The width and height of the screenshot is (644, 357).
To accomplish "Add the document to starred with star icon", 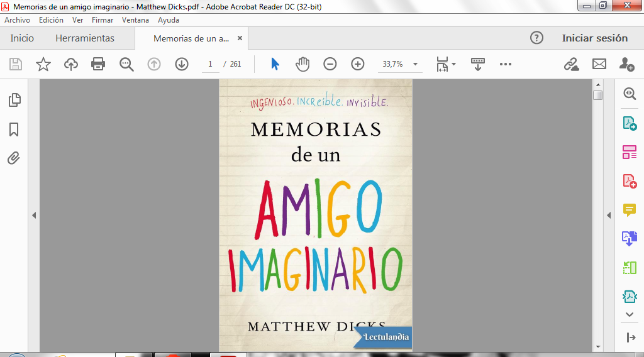I will click(x=43, y=65).
